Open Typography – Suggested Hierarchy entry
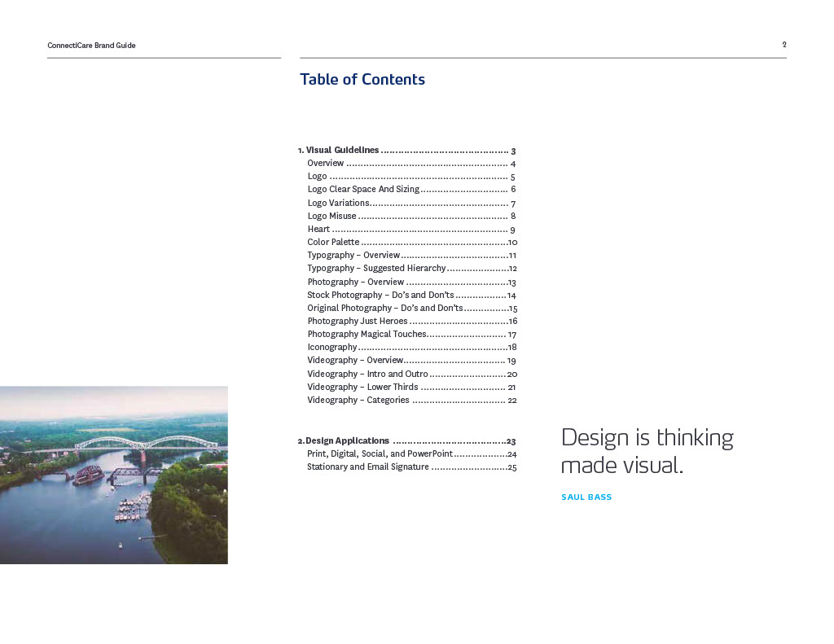The height and width of the screenshot is (644, 834). pyautogui.click(x=376, y=269)
